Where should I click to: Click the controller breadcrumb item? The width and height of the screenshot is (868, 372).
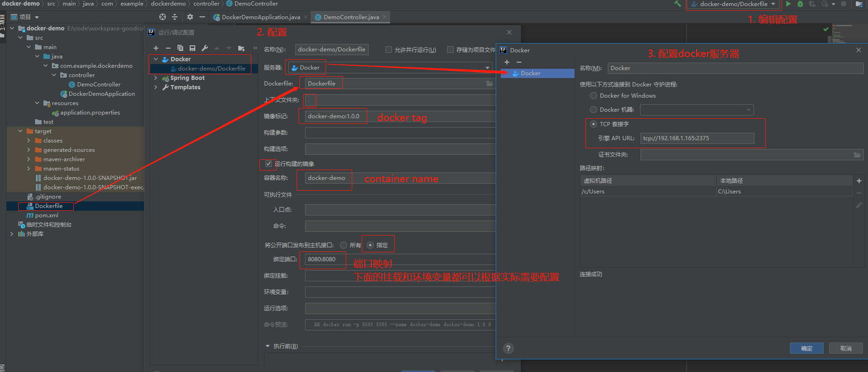(x=206, y=4)
